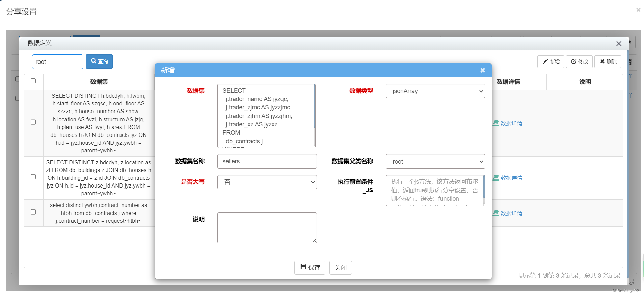Click the 说明 description textarea

(x=267, y=228)
